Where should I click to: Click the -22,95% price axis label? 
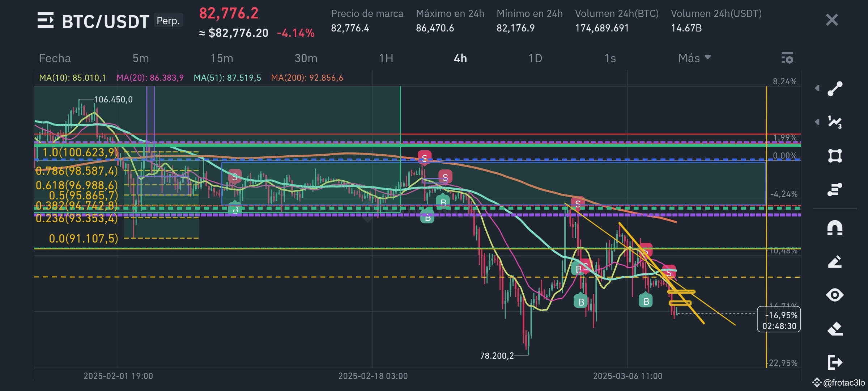click(x=782, y=363)
